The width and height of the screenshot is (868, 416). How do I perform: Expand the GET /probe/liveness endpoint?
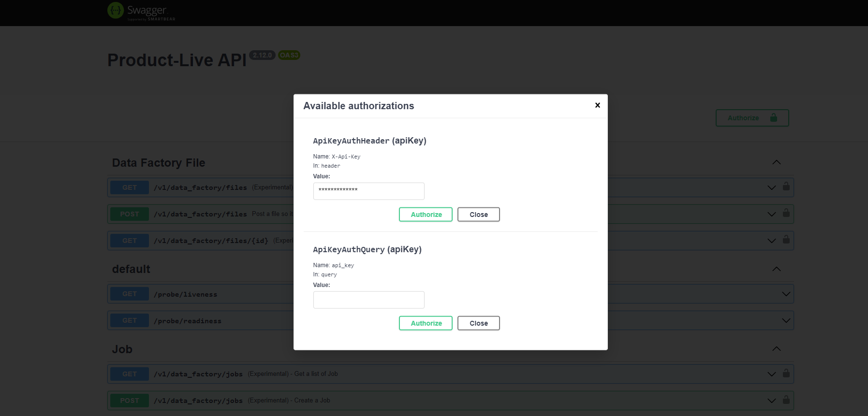coord(786,294)
